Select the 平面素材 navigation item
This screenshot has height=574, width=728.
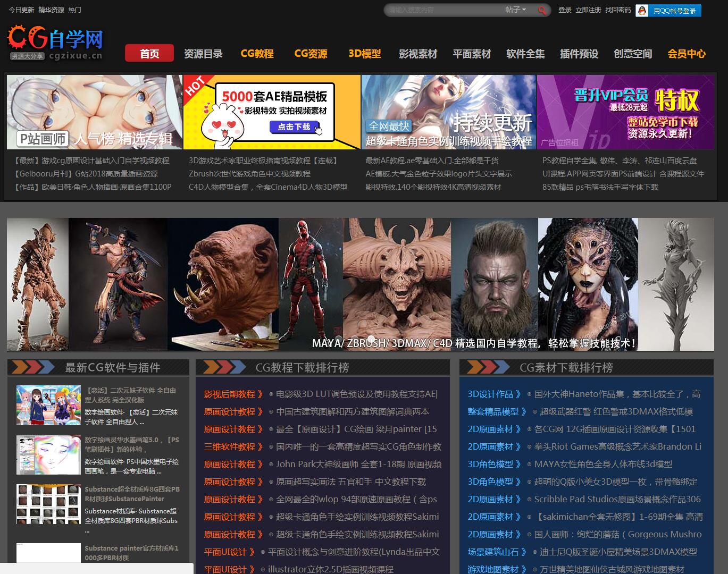pos(472,54)
